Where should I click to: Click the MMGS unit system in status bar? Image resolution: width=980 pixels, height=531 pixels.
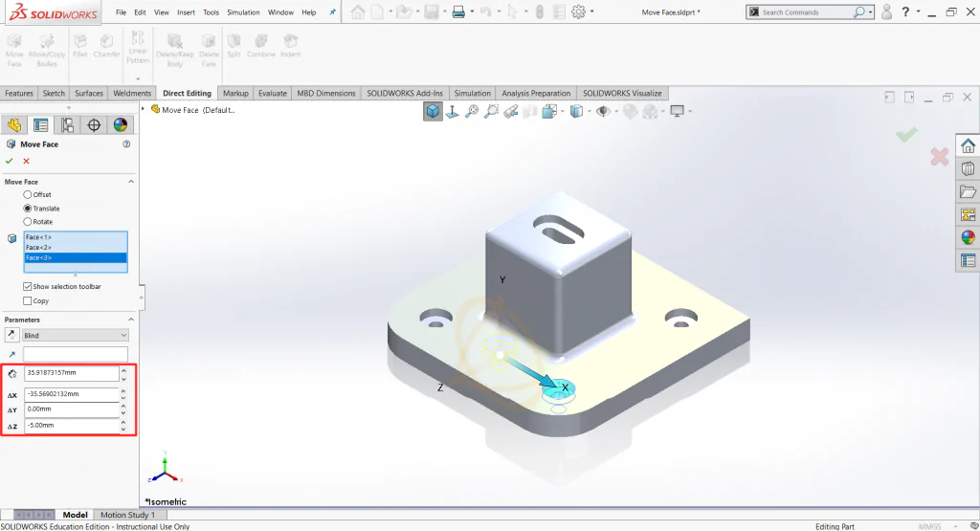pyautogui.click(x=929, y=526)
